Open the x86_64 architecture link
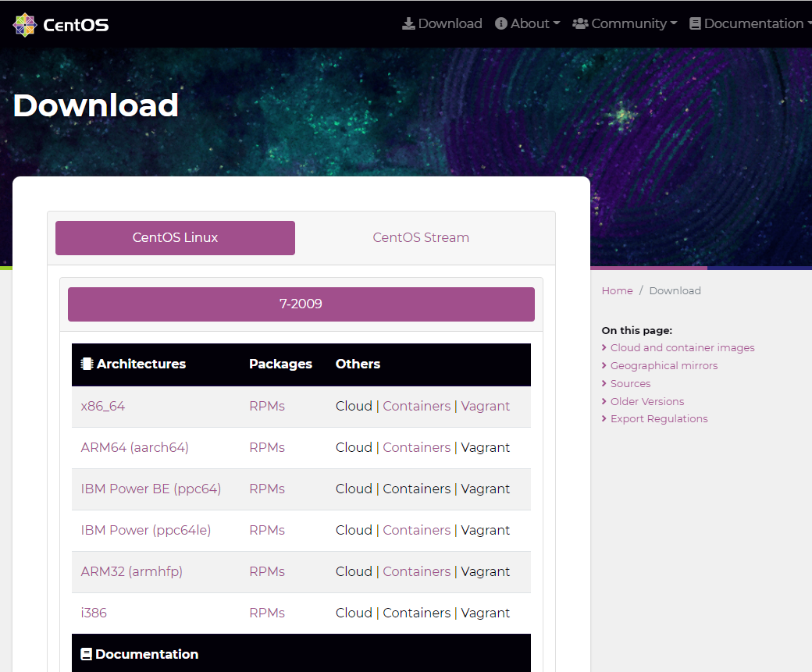 [102, 407]
